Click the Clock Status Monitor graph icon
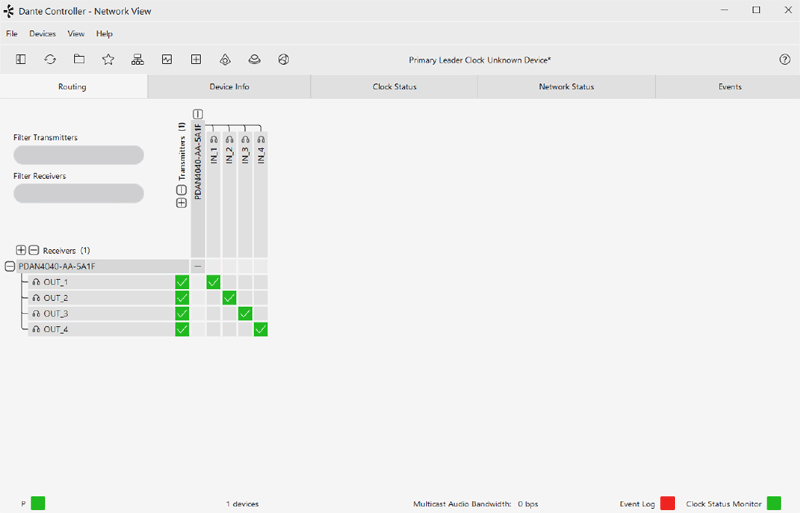The image size is (800, 513). pos(167,60)
